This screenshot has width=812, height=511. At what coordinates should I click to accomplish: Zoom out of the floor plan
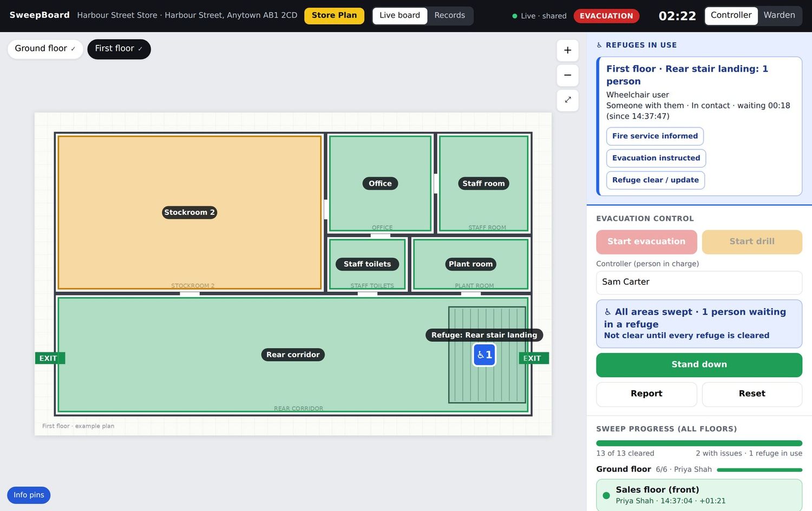click(x=567, y=75)
